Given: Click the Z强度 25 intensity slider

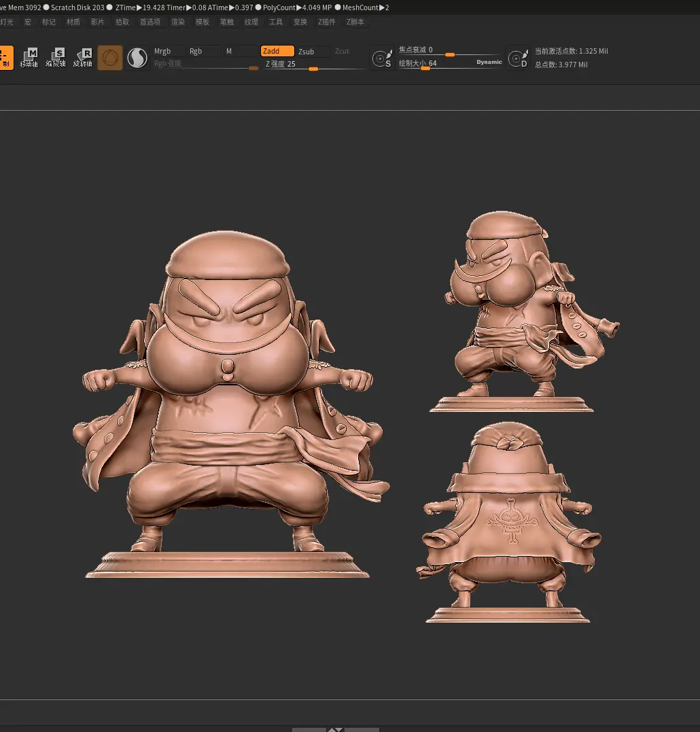Looking at the screenshot, I should point(314,64).
